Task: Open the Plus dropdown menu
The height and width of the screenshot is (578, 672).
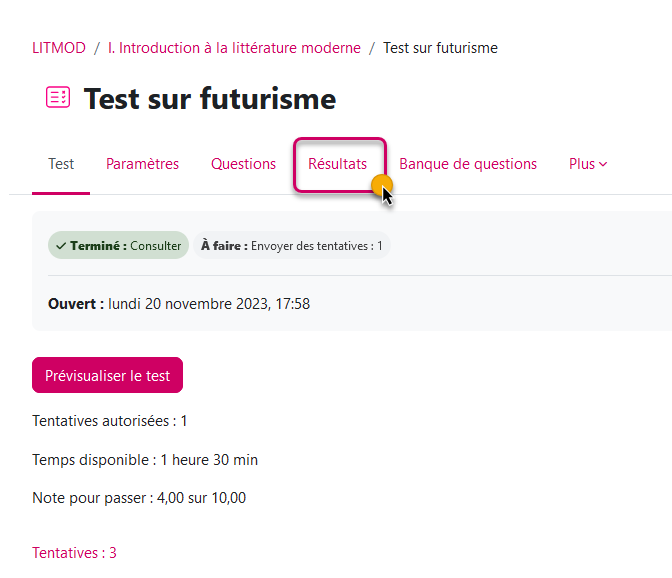Action: click(x=588, y=164)
